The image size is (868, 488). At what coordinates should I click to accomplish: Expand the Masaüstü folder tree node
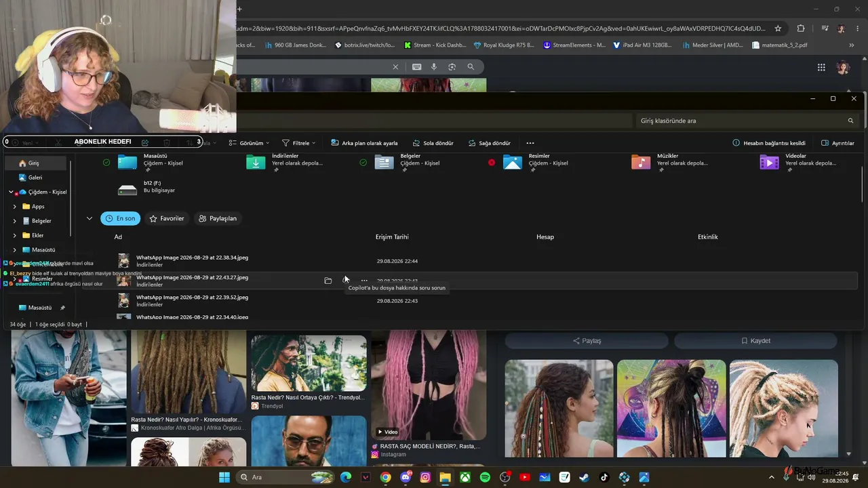pyautogui.click(x=15, y=250)
